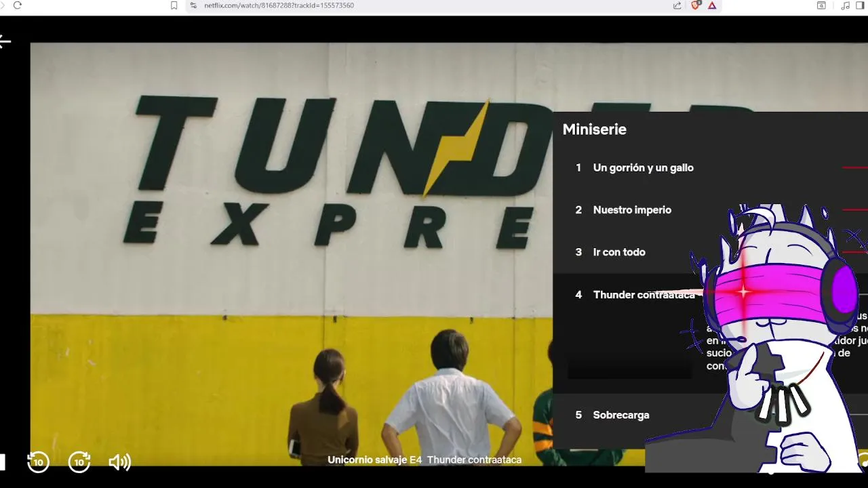Toggle the browser sidebar panel
Screen dimensions: 868x488
(861, 5)
